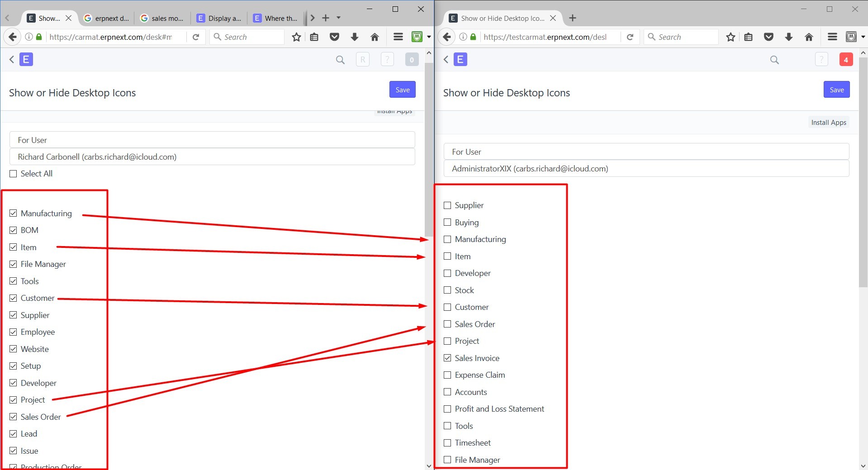Switch to sales mo... tab
868x470 pixels.
tap(163, 18)
